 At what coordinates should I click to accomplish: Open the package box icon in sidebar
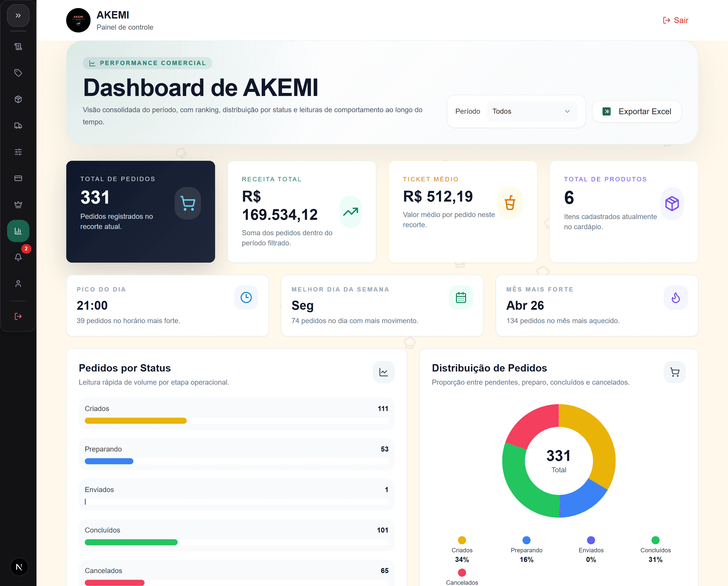[x=18, y=99]
